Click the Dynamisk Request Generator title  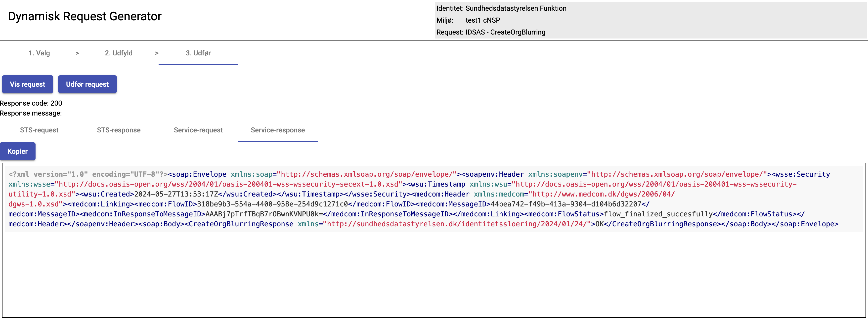pos(85,16)
